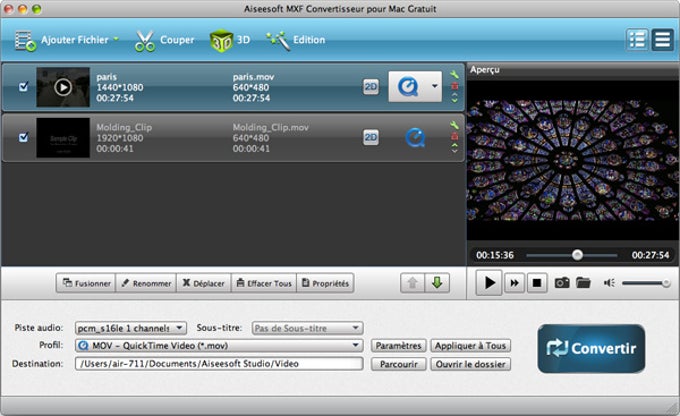Click QuickTime format icon for Molding_Clip
The image size is (680, 416).
(x=415, y=138)
